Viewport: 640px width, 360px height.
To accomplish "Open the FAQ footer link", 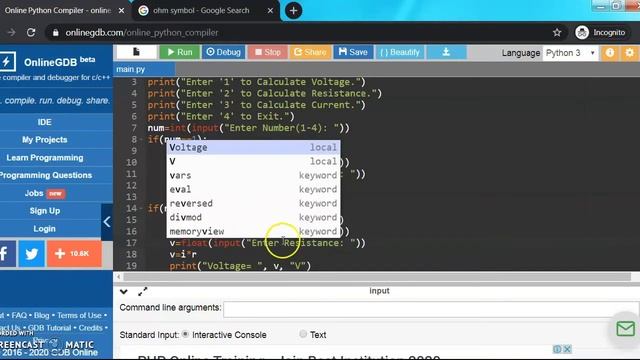I will coord(19,315).
